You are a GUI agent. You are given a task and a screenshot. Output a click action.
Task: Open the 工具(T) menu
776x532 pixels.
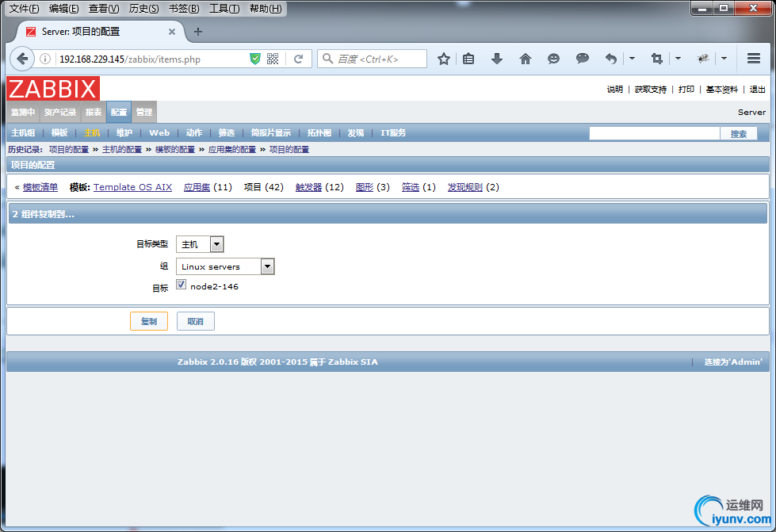pos(224,9)
